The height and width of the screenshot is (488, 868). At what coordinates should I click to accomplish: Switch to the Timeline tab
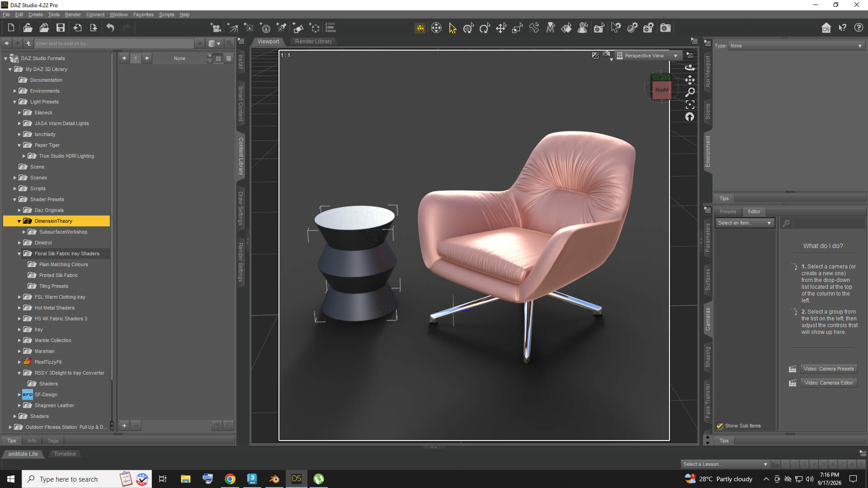coord(65,454)
